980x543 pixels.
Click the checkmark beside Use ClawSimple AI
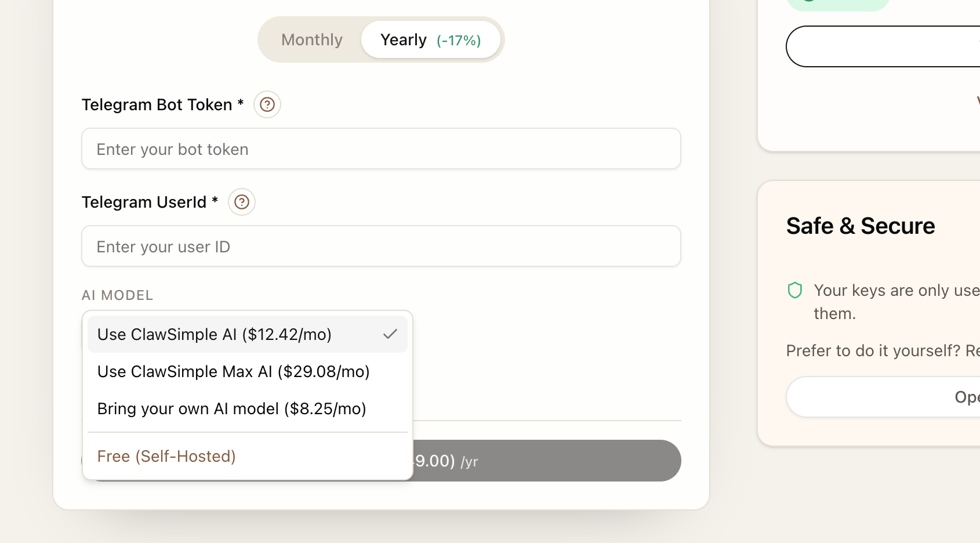pos(390,334)
